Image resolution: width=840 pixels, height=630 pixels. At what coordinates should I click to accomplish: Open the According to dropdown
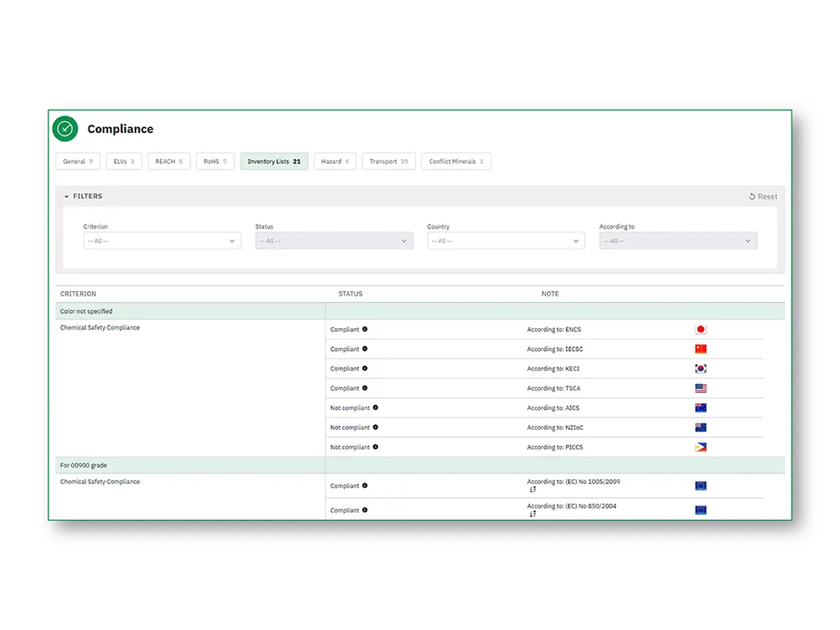[678, 241]
